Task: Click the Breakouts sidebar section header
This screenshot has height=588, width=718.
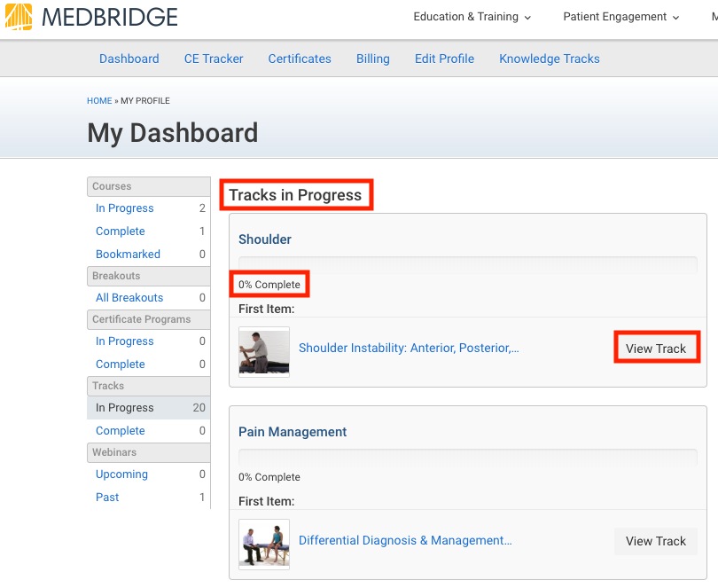Action: [148, 276]
